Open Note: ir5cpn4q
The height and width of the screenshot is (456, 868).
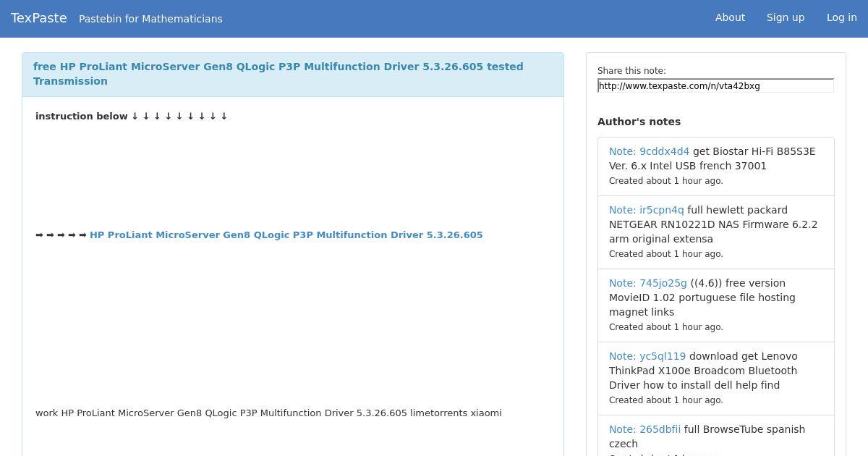647,210
